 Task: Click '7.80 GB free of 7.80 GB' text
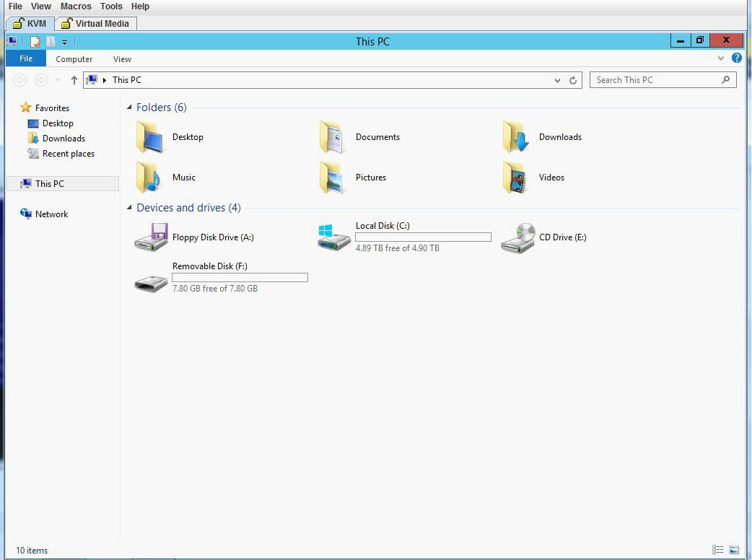[x=215, y=288]
